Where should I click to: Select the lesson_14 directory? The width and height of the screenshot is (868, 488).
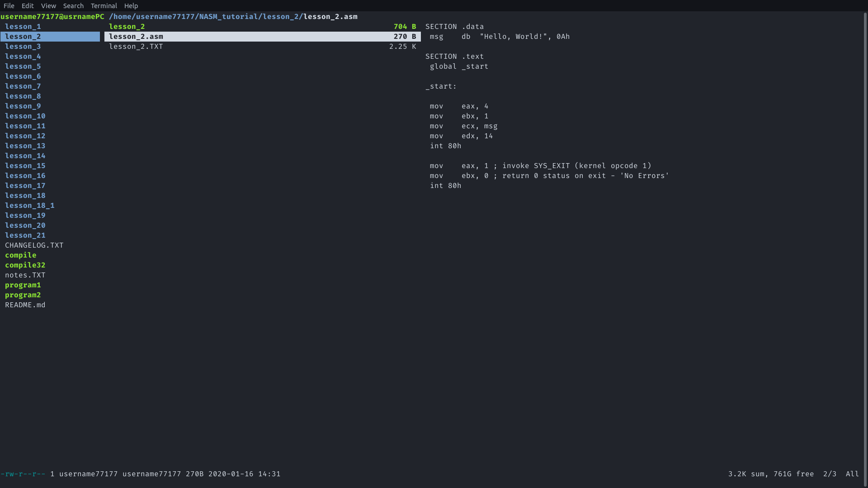point(25,156)
